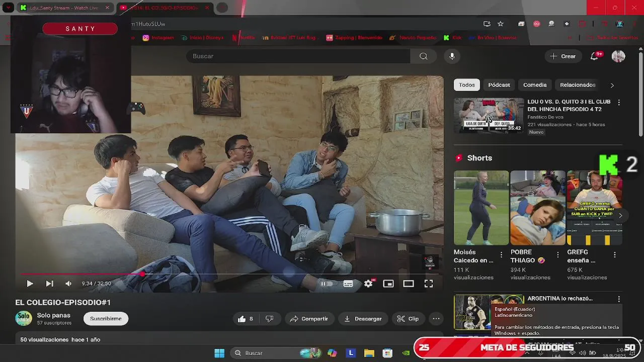Open options for Moisés Caicedo short

[501, 255]
